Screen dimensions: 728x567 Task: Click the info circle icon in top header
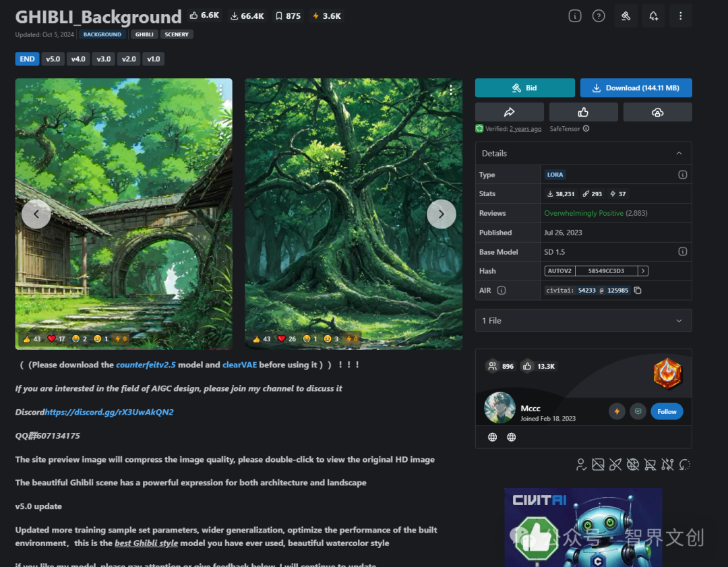pyautogui.click(x=575, y=16)
